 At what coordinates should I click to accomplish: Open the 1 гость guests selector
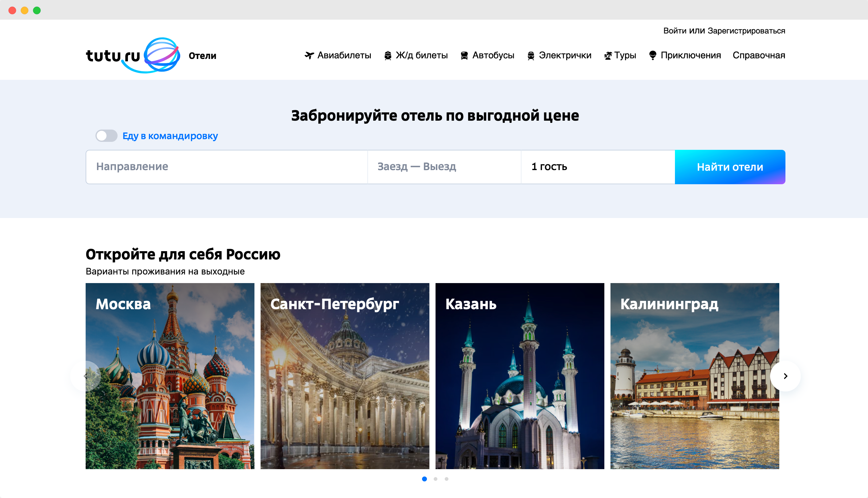[597, 167]
